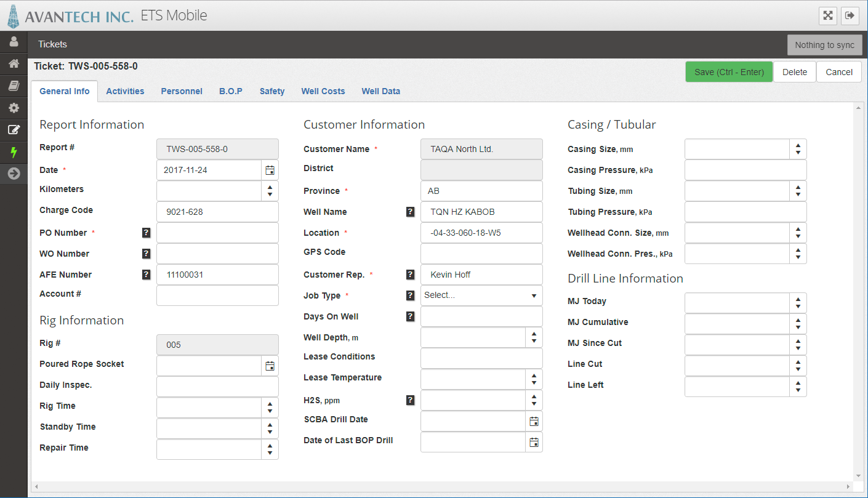
Task: Click the Delete ticket button
Action: tap(795, 72)
